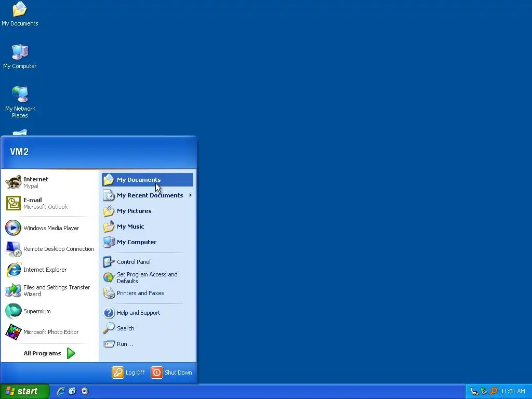Screen dimensions: 532x399
Task: Select My Computer desktop icon
Action: tap(20, 57)
